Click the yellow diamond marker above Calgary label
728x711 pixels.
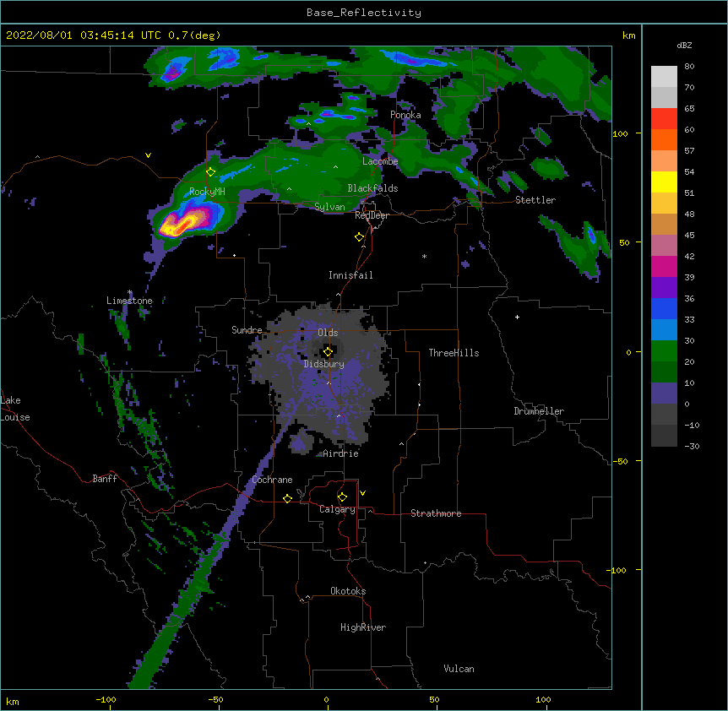(x=342, y=497)
